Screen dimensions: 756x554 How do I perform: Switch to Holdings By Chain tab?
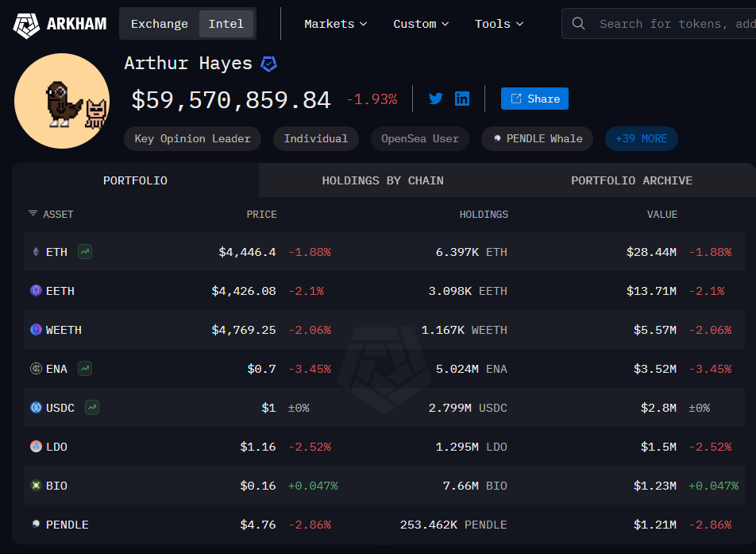tap(383, 180)
